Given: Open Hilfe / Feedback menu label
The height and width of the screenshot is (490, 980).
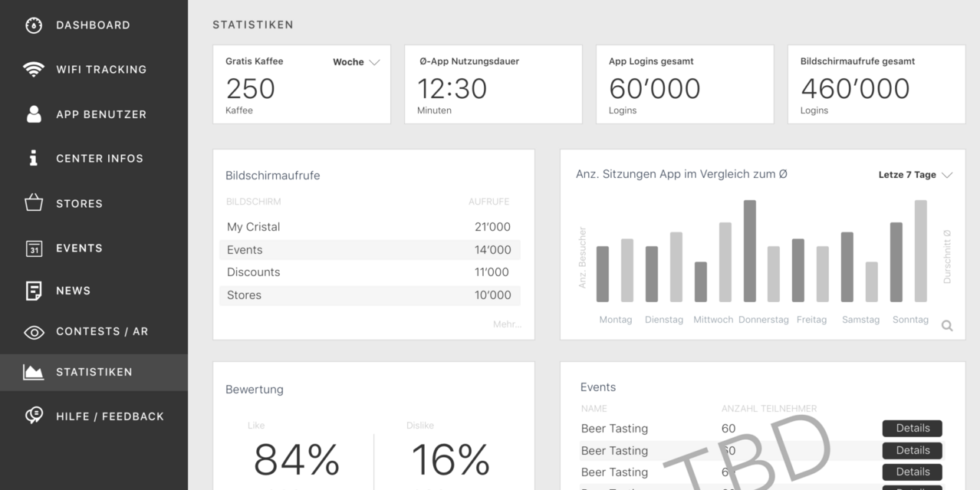Looking at the screenshot, I should (x=110, y=416).
